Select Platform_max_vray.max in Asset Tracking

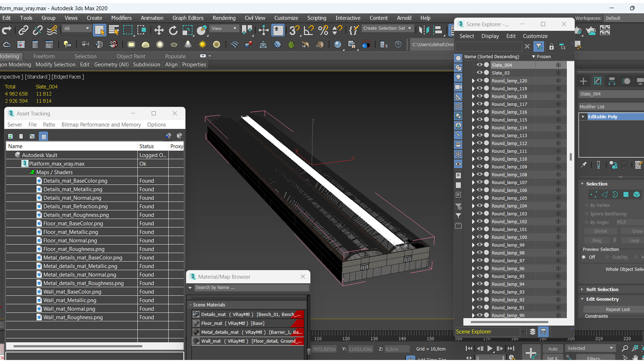click(57, 164)
